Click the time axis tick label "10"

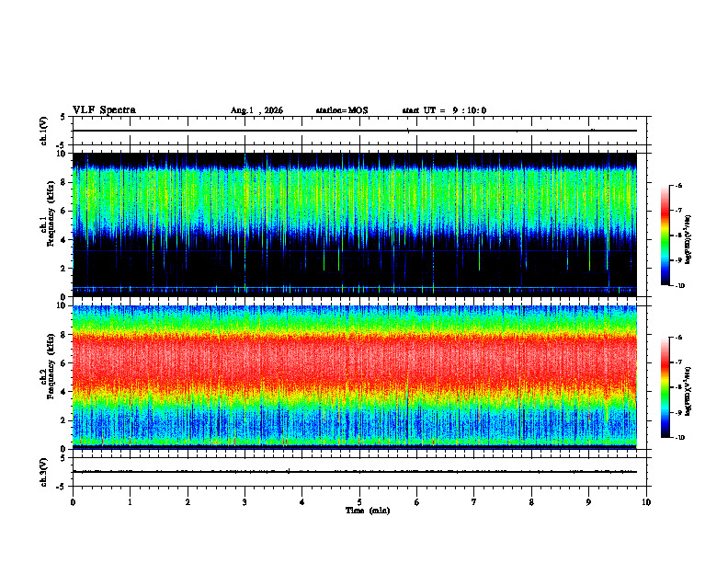646,502
